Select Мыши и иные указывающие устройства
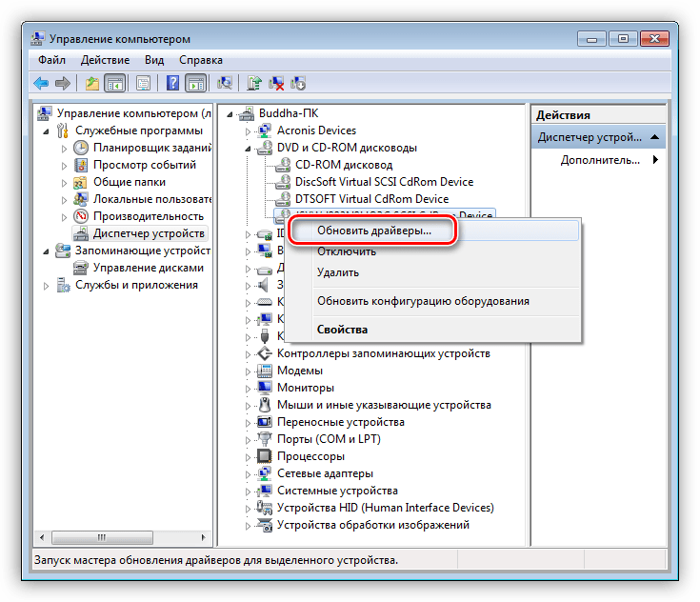The height and width of the screenshot is (602, 700). click(x=384, y=405)
